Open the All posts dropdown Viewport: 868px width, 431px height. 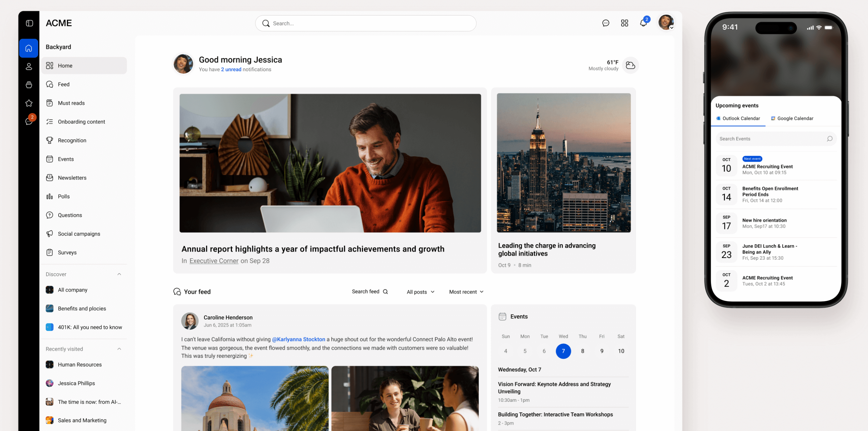[420, 292]
